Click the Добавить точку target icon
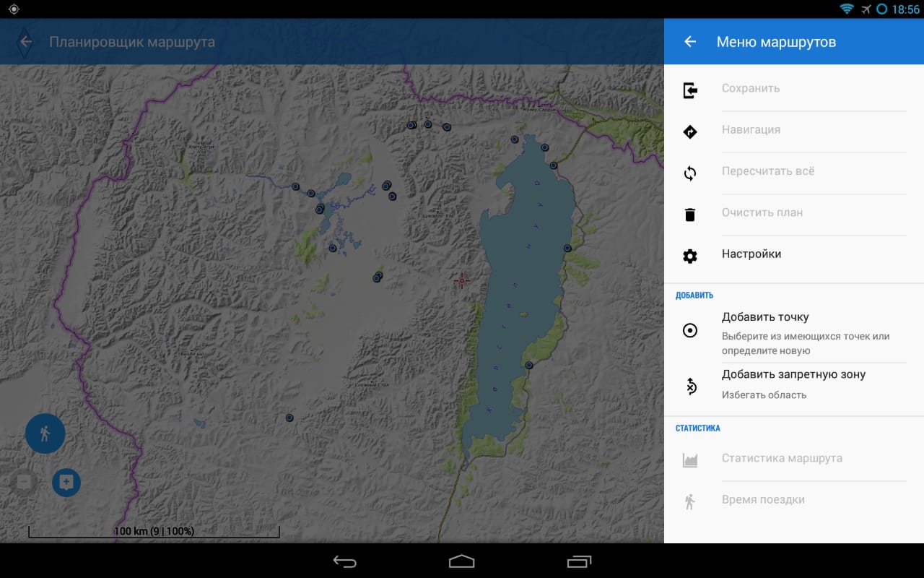924x578 pixels. click(x=690, y=331)
